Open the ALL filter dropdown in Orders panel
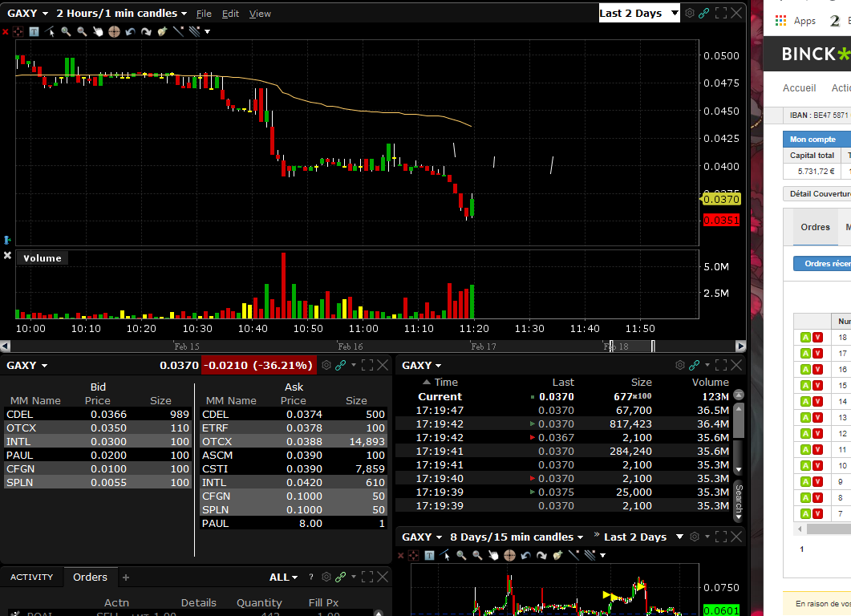851x616 pixels. (x=283, y=577)
